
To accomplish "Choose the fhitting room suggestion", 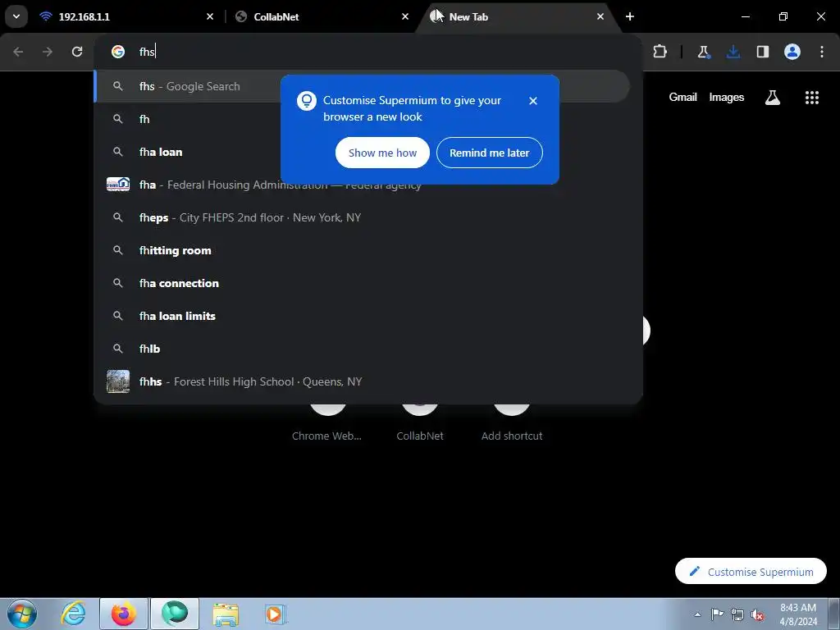I will pyautogui.click(x=362, y=250).
